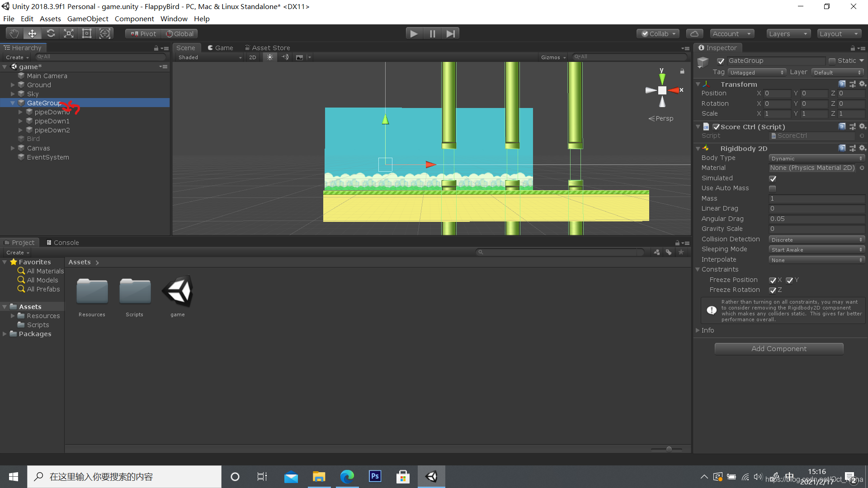This screenshot has width=868, height=488.
Task: Click search by type icon in Project
Action: point(657,252)
